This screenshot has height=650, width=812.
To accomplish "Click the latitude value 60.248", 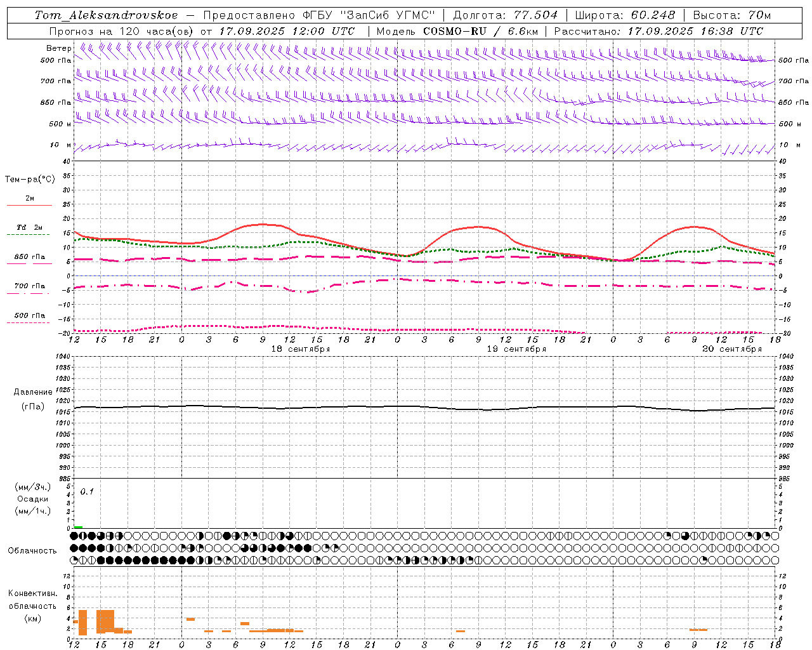I will click(x=653, y=15).
